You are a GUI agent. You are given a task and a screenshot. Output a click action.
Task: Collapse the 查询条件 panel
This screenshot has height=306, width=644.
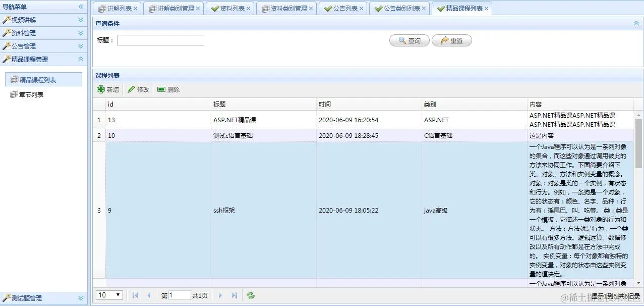[x=636, y=23]
